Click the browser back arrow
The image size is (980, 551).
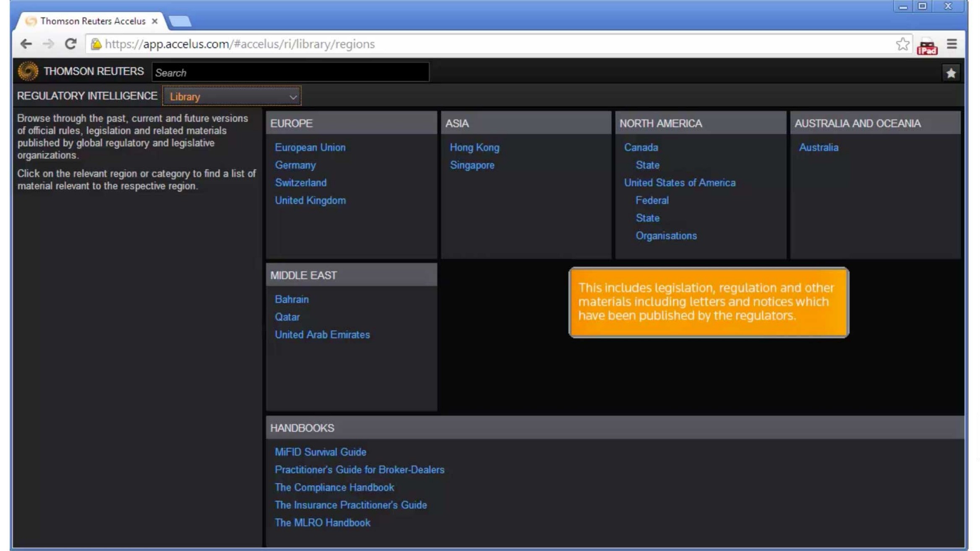click(x=26, y=44)
